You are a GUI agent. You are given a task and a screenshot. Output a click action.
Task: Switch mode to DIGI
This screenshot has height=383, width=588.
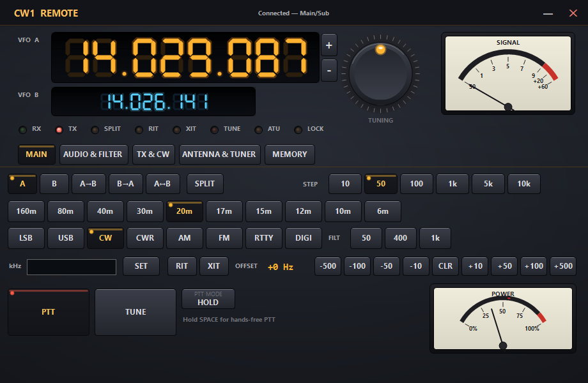304,238
